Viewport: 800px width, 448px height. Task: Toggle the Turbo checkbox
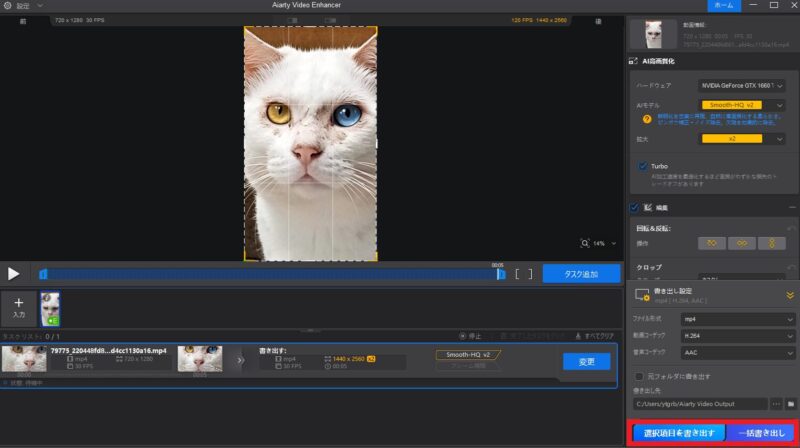(643, 166)
